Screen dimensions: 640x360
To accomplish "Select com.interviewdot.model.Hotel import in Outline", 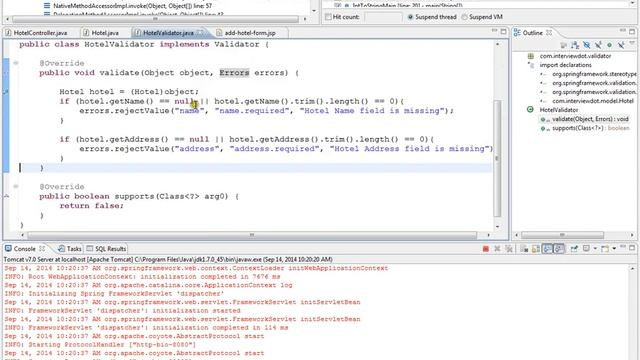I will point(593,101).
